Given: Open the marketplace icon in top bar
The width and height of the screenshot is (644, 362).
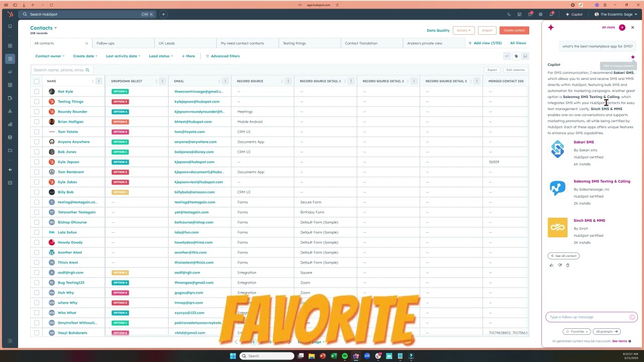Looking at the screenshot, I should [x=520, y=15].
